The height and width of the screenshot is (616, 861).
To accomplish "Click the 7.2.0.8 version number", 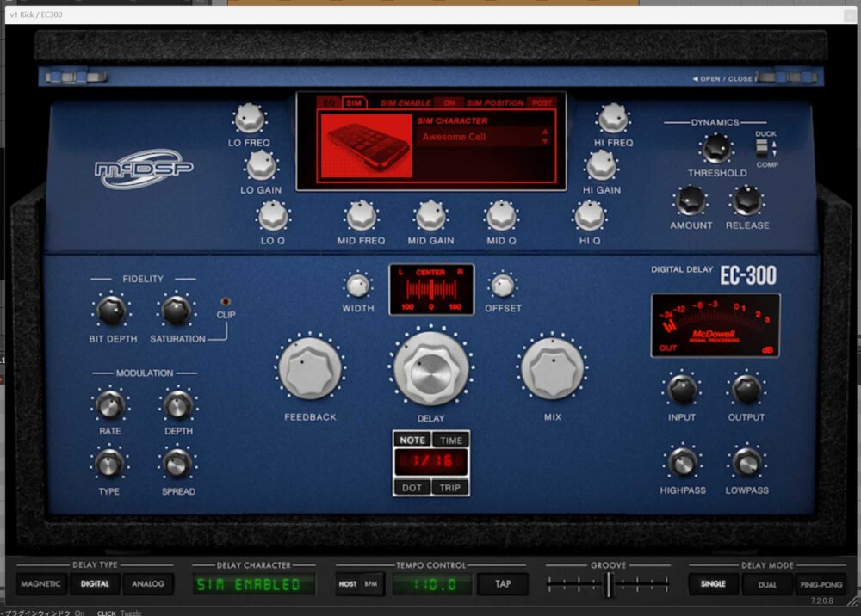I will click(821, 601).
